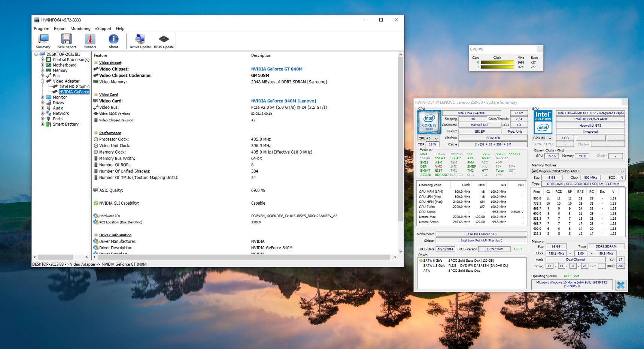Screen dimensions: 644x349
Task: Click the Network icon in tree
Action: click(x=48, y=113)
